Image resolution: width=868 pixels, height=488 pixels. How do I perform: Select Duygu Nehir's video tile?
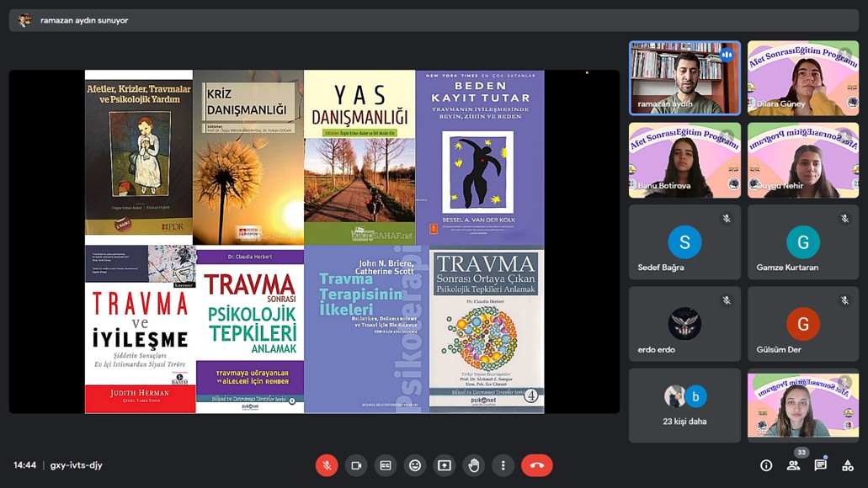click(803, 161)
